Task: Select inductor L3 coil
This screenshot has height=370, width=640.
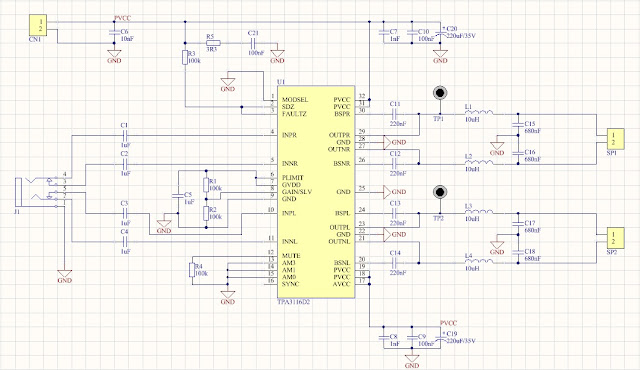Action: [479, 211]
